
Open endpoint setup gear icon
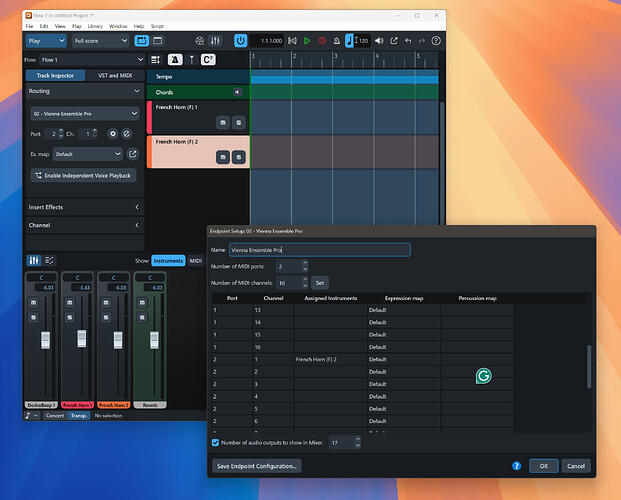113,134
